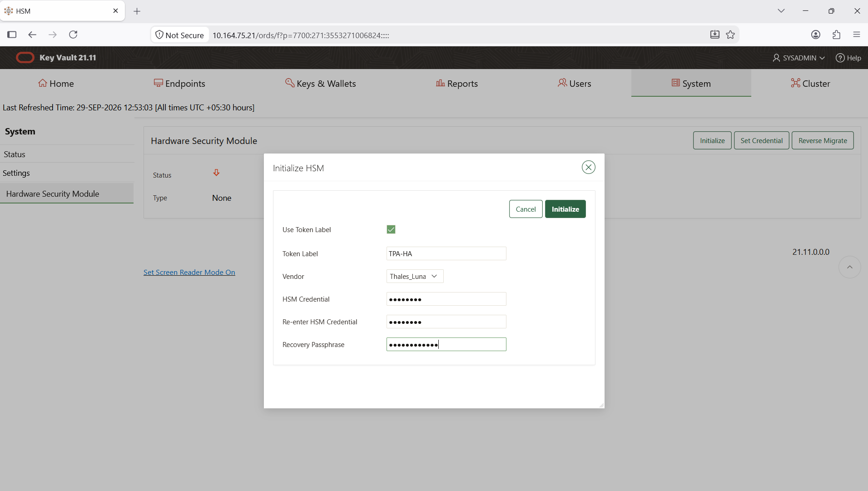Click Set Credential button

[761, 140]
